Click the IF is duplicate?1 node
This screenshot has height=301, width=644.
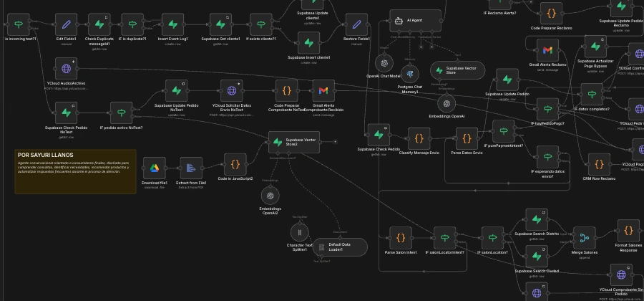[132, 24]
